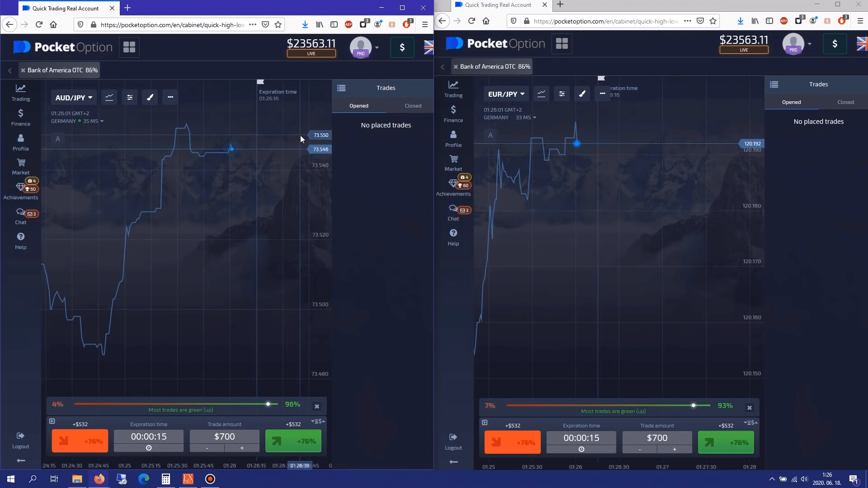Click sentiment slider handle in left window
868x488 pixels.
pyautogui.click(x=268, y=404)
